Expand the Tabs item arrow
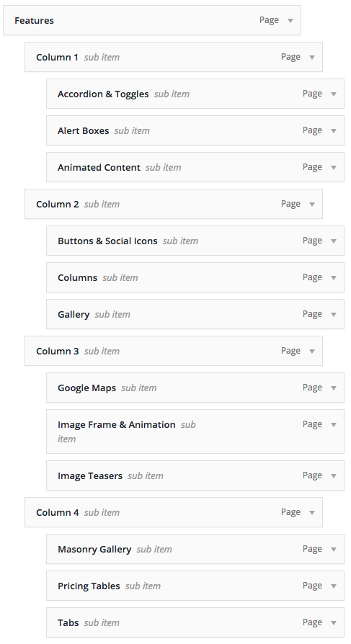 [334, 623]
